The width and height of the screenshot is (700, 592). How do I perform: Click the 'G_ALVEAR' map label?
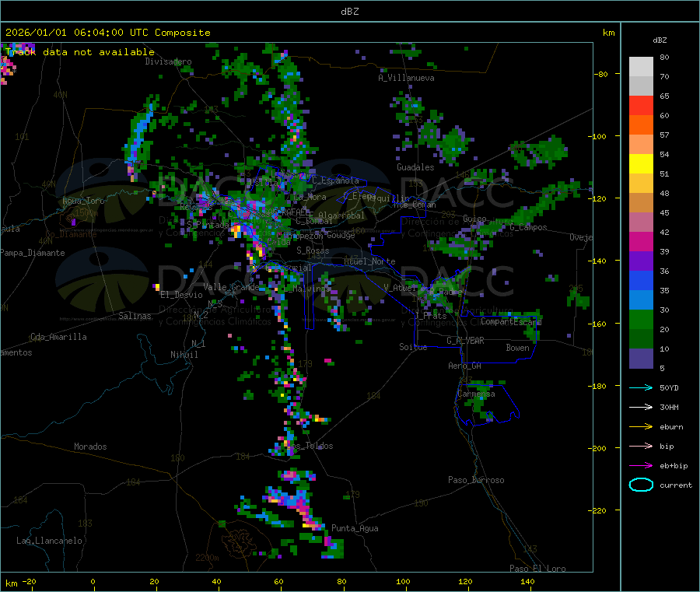[465, 341]
